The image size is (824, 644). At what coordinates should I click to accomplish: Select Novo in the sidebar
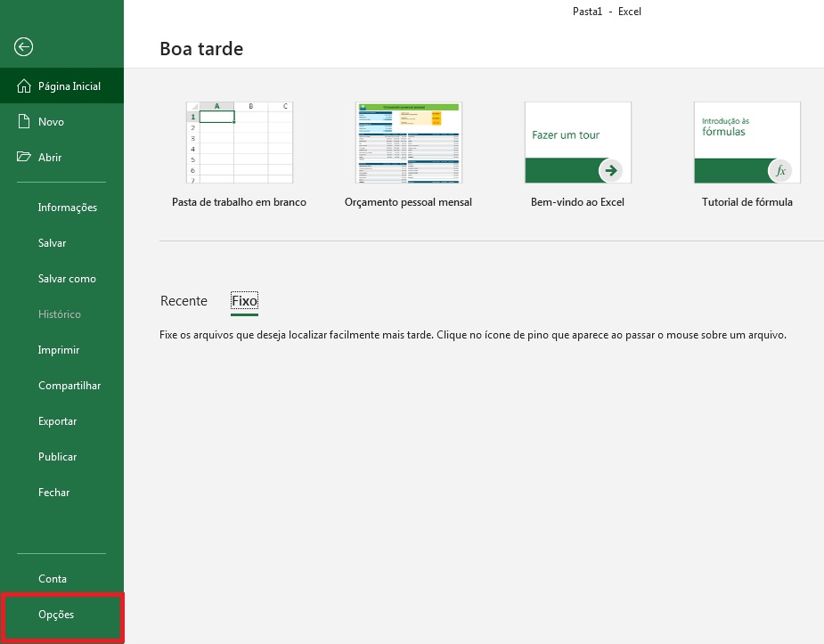(61, 122)
